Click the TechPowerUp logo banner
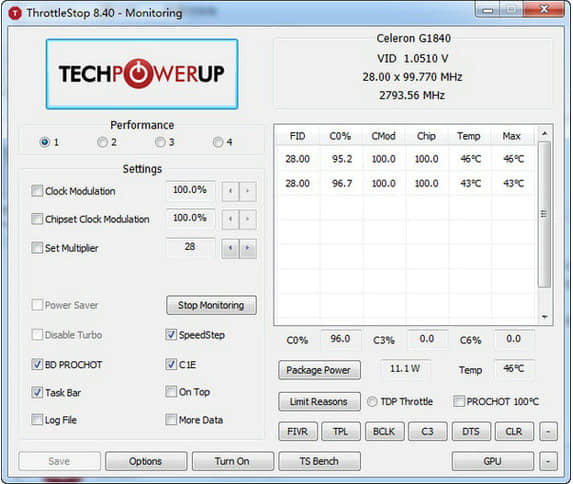The image size is (573, 484). tap(142, 74)
